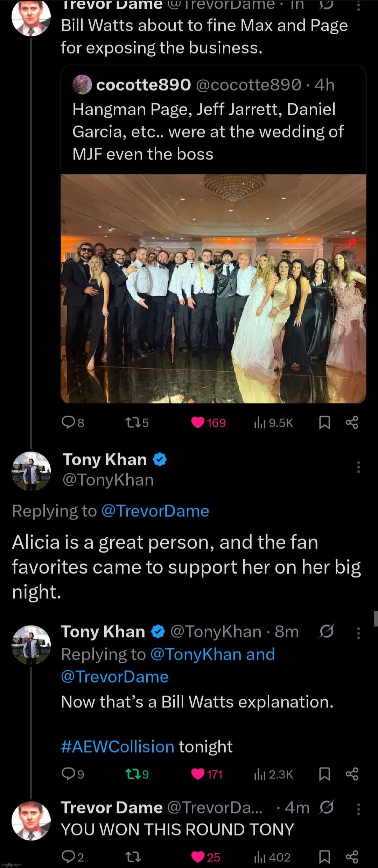378x868 pixels.
Task: Open the #AEWCollision hashtag
Action: (118, 746)
